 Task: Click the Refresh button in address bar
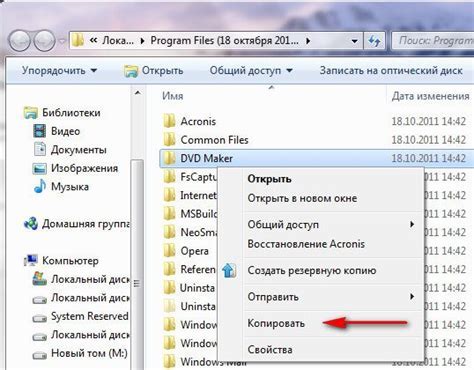(x=374, y=41)
